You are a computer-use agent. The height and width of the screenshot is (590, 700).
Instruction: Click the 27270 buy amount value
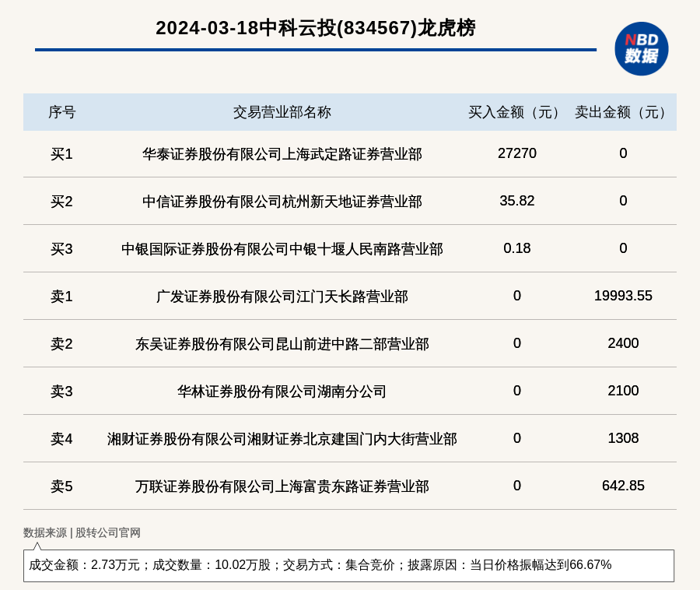coord(516,153)
